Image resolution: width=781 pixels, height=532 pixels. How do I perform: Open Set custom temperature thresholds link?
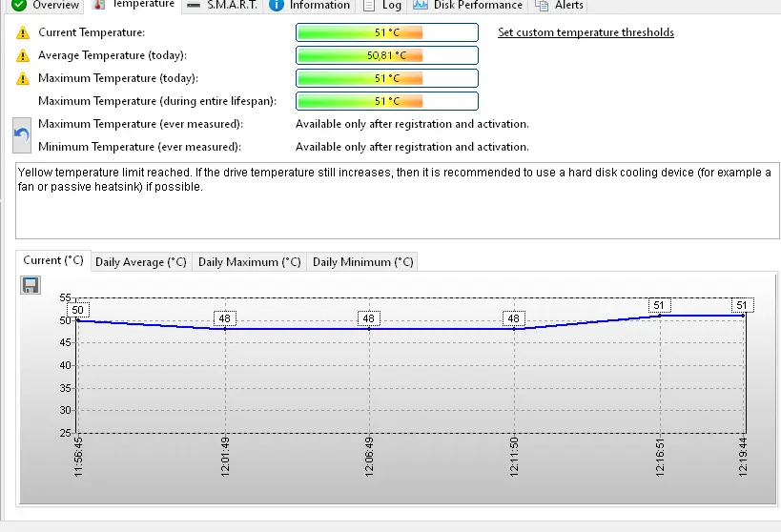[586, 32]
